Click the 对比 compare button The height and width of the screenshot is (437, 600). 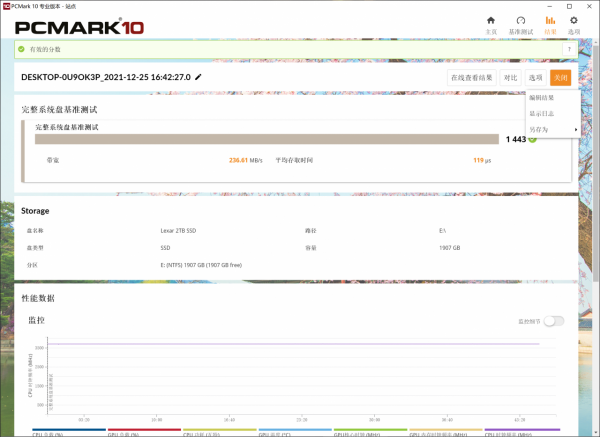coord(510,77)
